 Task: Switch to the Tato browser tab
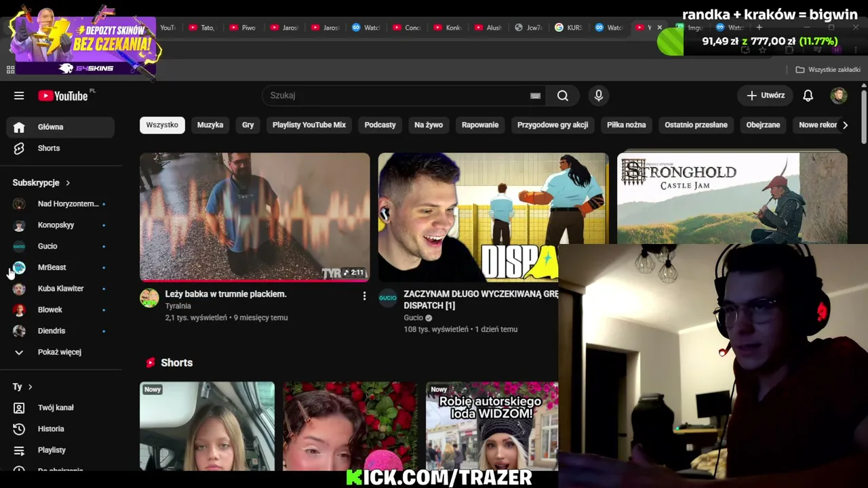(201, 28)
